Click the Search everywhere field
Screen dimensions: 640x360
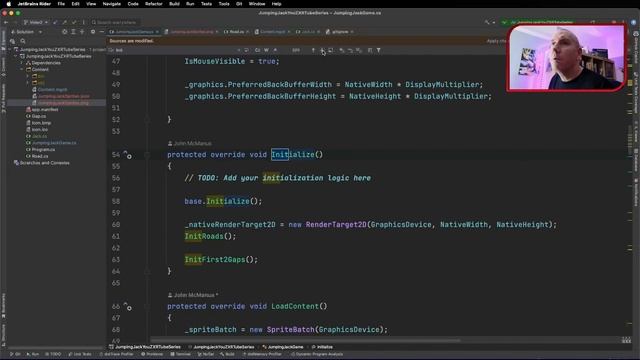coord(116,22)
